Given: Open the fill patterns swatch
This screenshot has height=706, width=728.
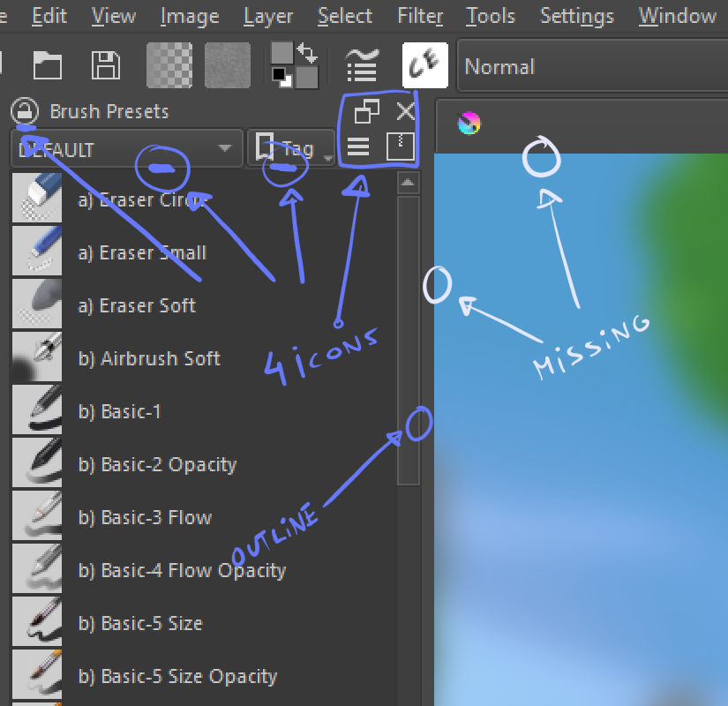Looking at the screenshot, I should pyautogui.click(x=228, y=65).
